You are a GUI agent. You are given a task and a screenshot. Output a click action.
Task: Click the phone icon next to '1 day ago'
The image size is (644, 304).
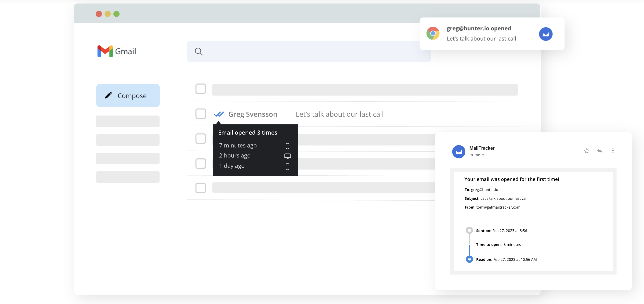pyautogui.click(x=287, y=166)
